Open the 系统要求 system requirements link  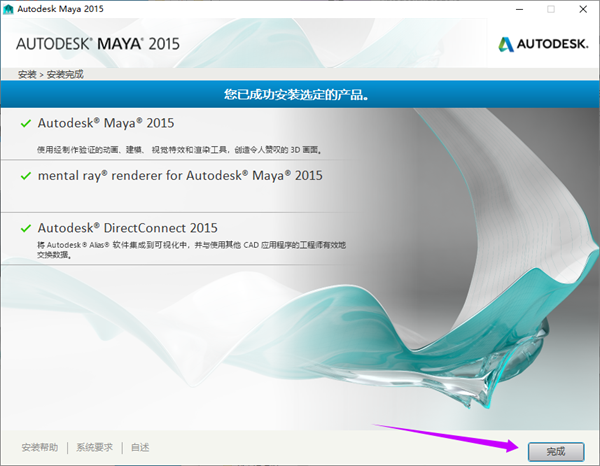point(97,447)
